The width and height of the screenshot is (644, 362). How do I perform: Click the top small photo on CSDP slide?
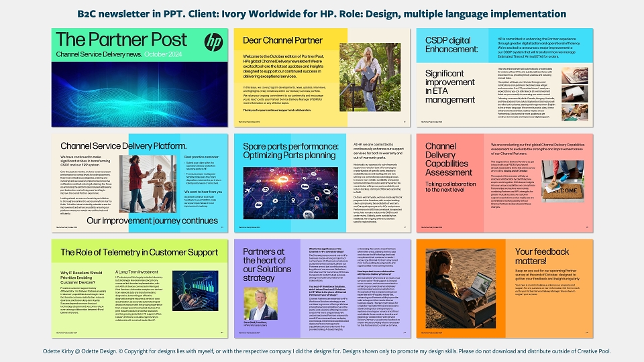[x=575, y=75]
